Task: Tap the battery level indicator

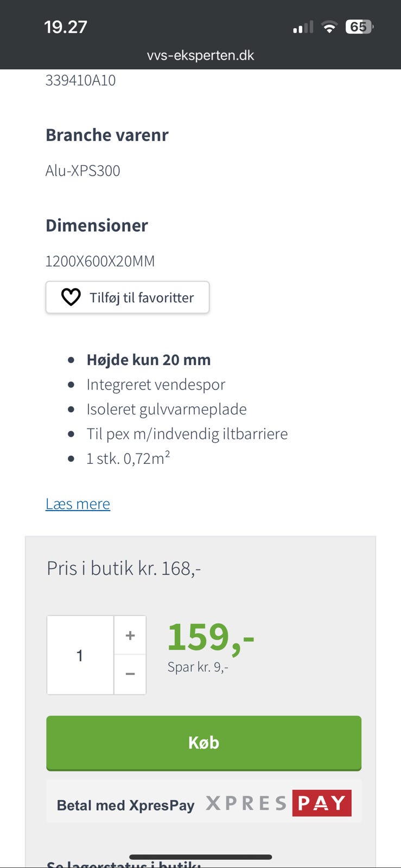Action: click(359, 27)
